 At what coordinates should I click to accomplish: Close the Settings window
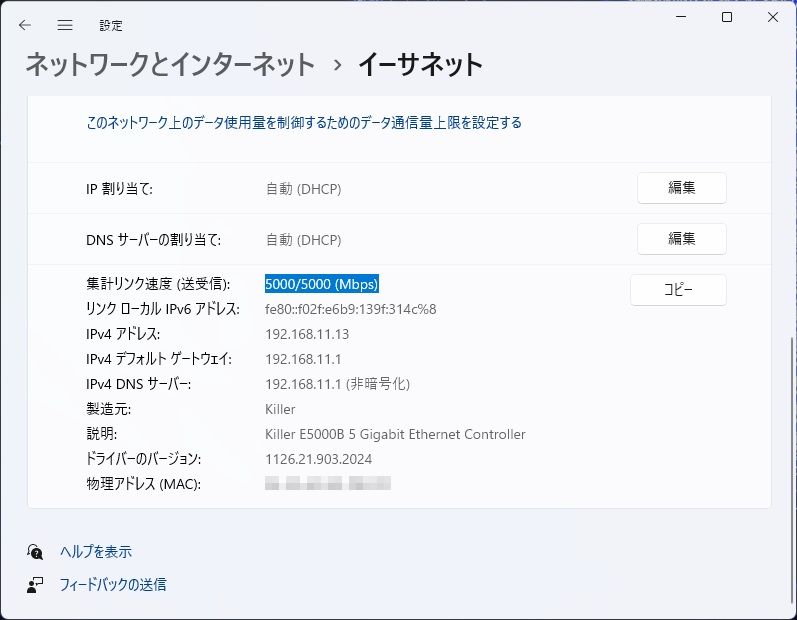[x=773, y=18]
